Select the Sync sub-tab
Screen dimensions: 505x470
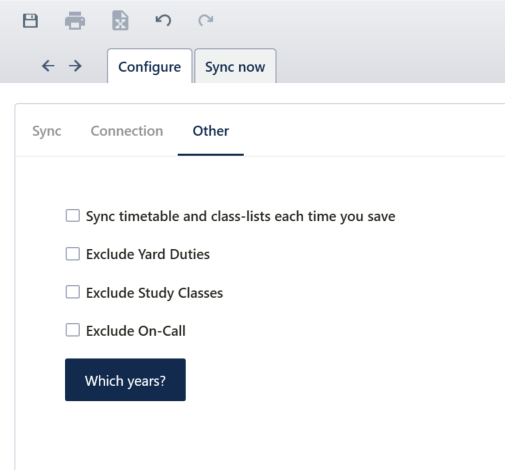pos(47,131)
